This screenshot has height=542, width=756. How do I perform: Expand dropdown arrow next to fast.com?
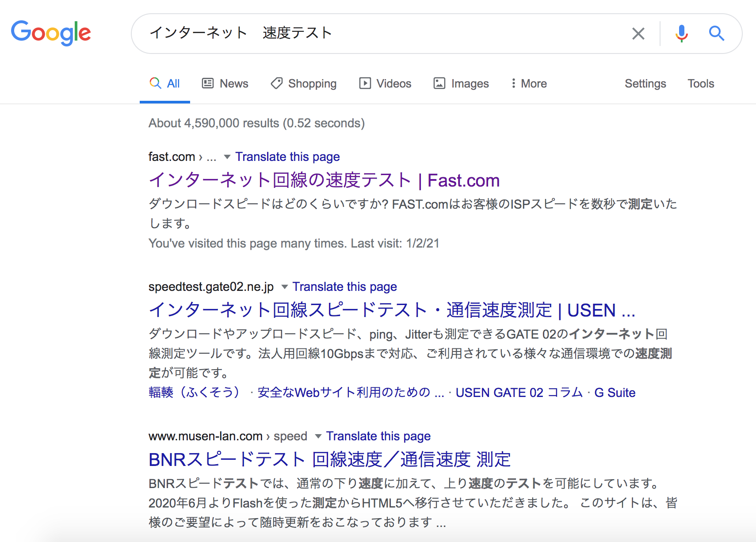(227, 157)
